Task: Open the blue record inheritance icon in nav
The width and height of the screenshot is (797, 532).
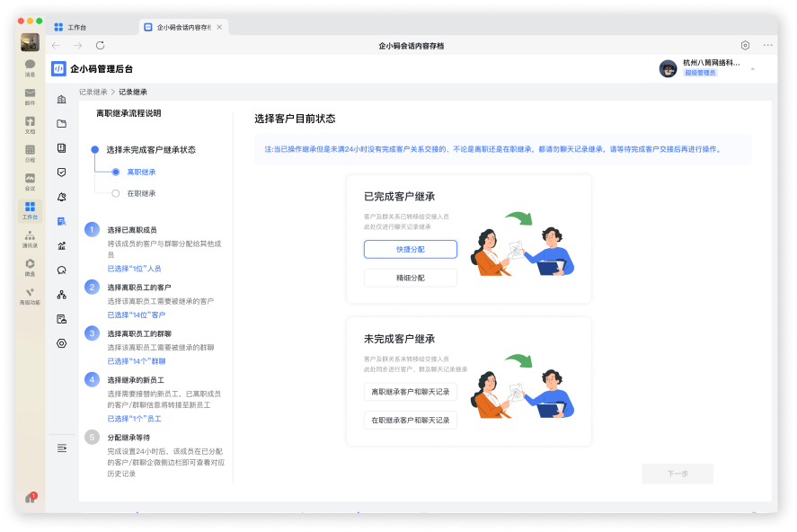Action: coord(61,221)
